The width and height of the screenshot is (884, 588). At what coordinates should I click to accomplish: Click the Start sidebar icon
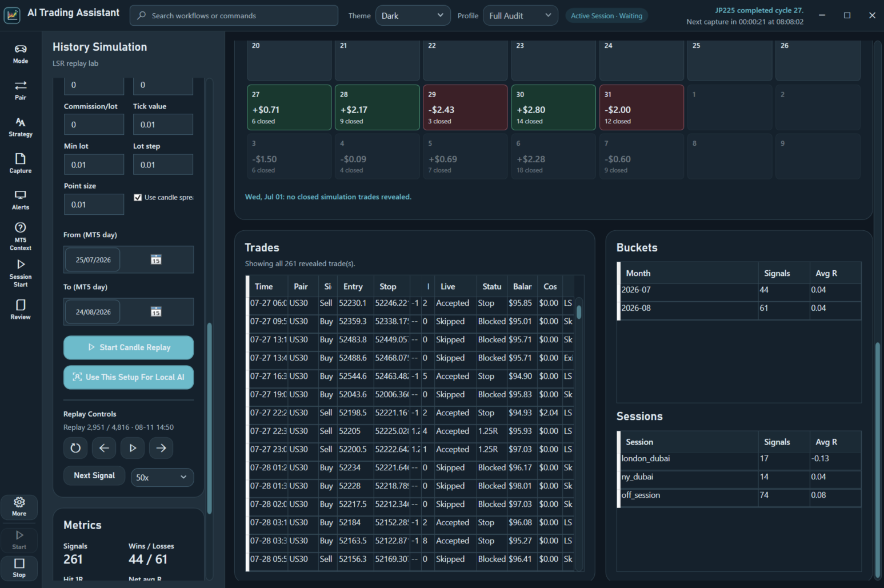click(19, 540)
